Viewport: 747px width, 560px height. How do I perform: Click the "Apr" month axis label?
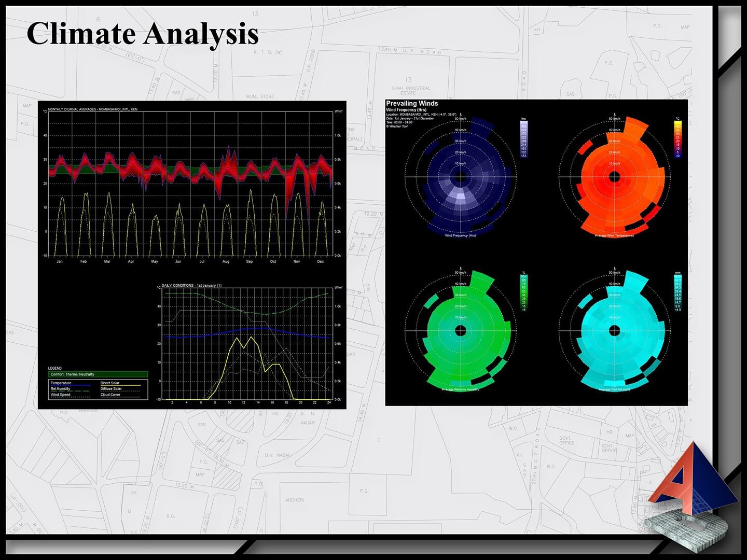pyautogui.click(x=131, y=262)
